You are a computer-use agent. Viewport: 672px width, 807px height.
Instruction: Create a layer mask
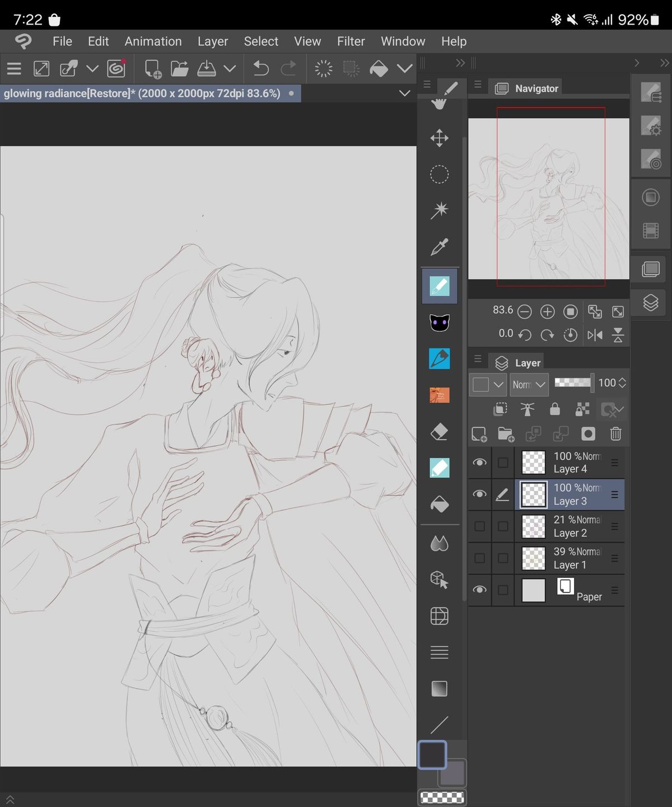click(588, 434)
